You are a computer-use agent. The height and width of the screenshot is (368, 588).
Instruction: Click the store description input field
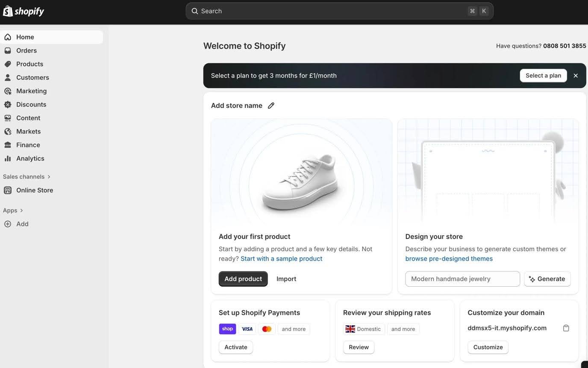462,279
